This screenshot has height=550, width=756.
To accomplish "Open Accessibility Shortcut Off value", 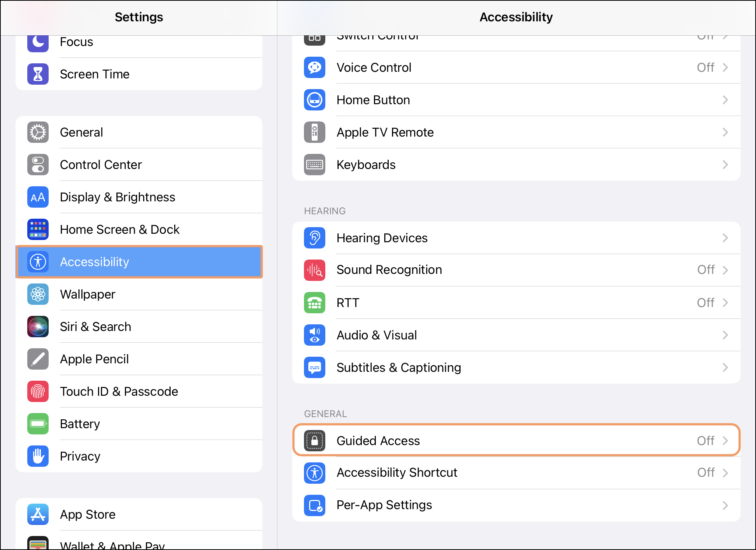I will tap(706, 473).
